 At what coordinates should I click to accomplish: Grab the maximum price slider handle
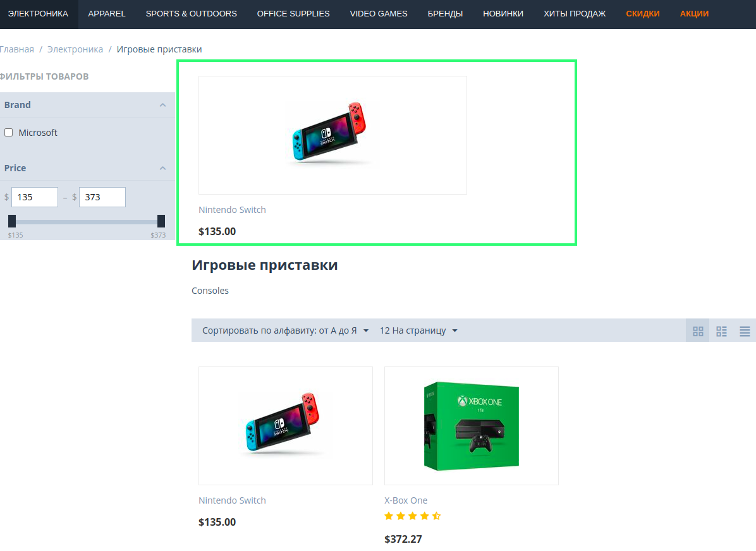161,221
